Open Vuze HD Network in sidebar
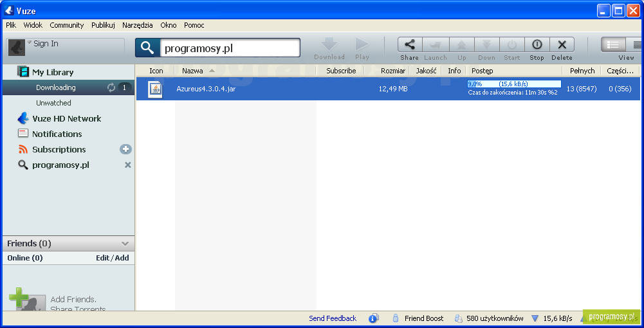Screen dimensions: 644x328 tap(66, 118)
